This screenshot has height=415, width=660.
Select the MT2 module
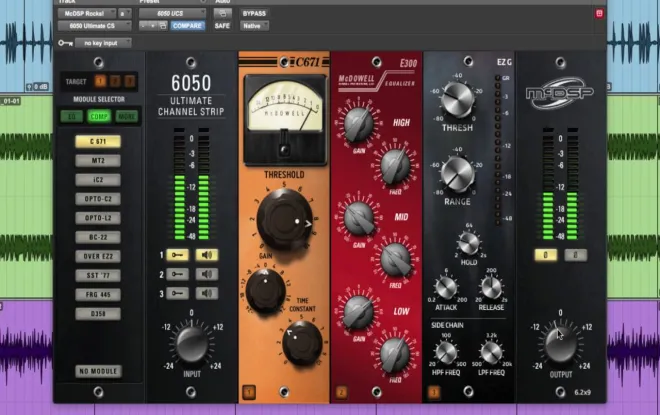[x=98, y=160]
